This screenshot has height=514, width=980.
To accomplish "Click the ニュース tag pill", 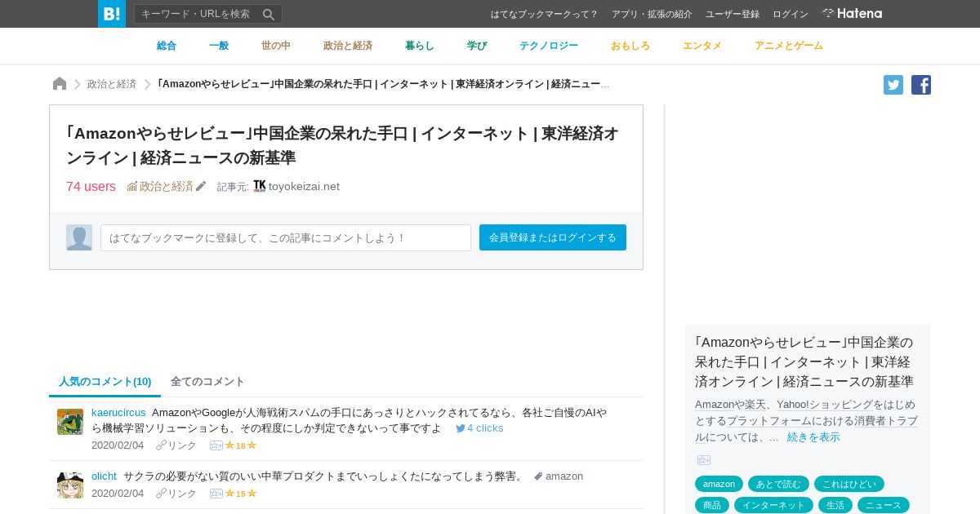I will pos(884,505).
